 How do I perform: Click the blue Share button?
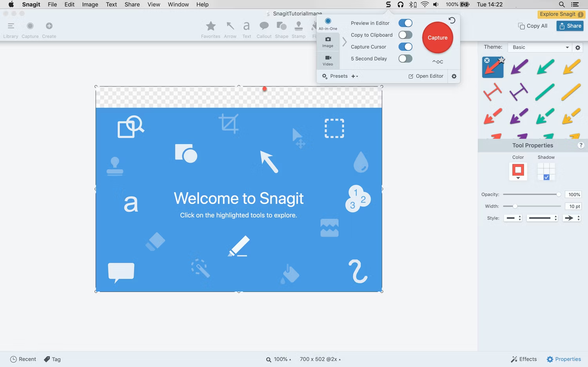click(x=570, y=26)
